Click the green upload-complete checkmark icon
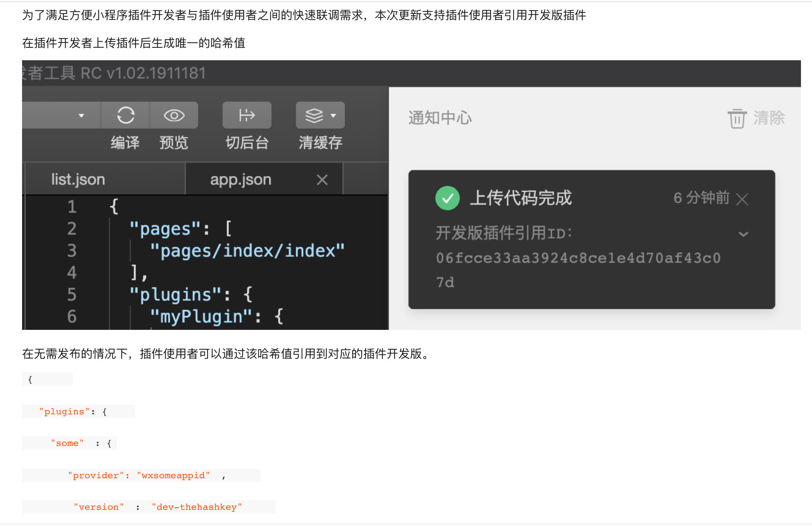The height and width of the screenshot is (526, 812). [x=447, y=198]
